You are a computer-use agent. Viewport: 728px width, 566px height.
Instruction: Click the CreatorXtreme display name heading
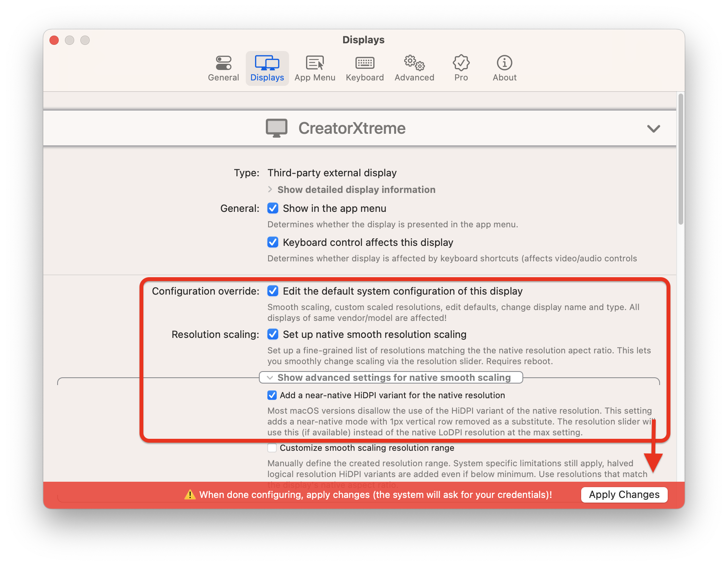pos(352,128)
